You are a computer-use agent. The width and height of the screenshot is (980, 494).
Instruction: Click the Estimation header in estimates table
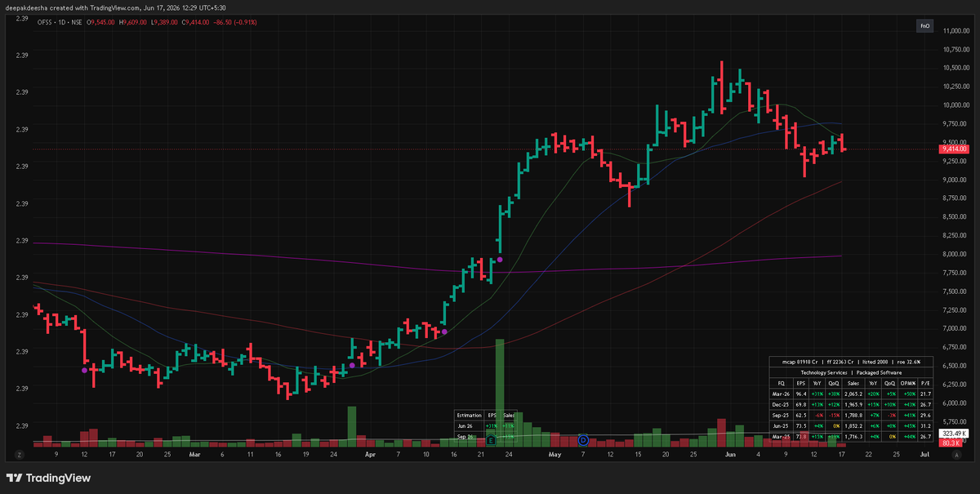(469, 415)
